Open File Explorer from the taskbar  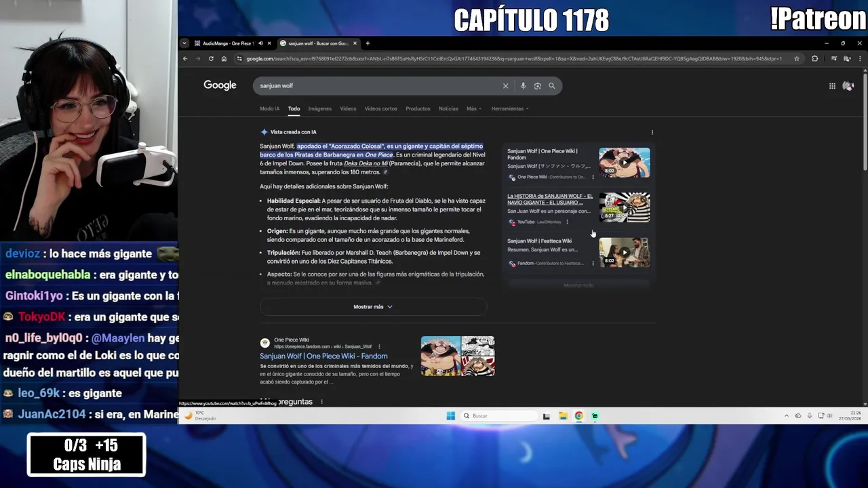[563, 415]
